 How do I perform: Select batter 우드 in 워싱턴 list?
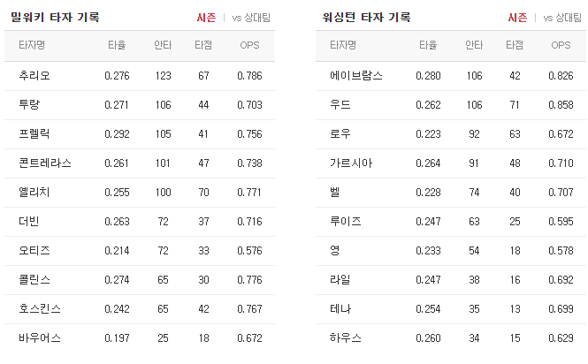pos(340,105)
